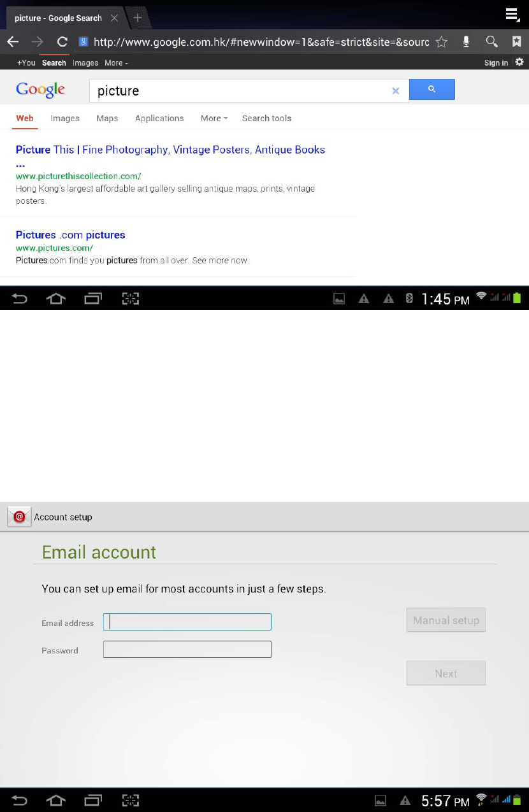Tap the browser forward arrow
The width and height of the screenshot is (529, 812).
(x=38, y=42)
